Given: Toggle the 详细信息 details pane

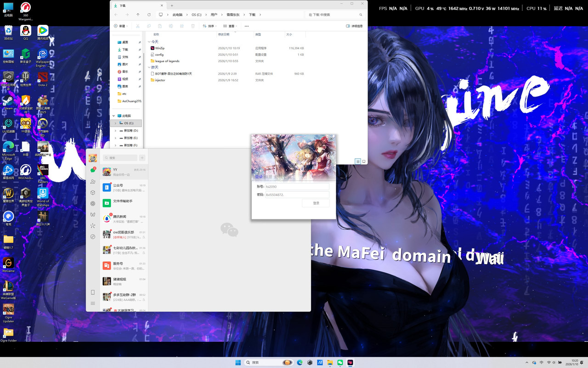Looking at the screenshot, I should pyautogui.click(x=354, y=26).
